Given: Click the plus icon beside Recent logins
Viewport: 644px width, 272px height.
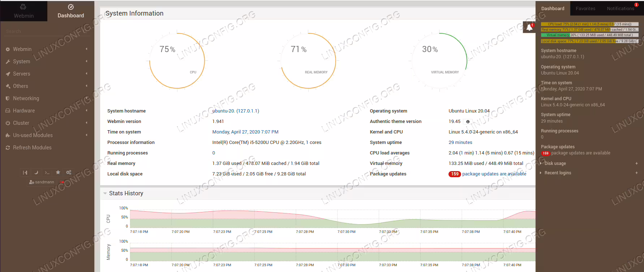Looking at the screenshot, I should 637,173.
